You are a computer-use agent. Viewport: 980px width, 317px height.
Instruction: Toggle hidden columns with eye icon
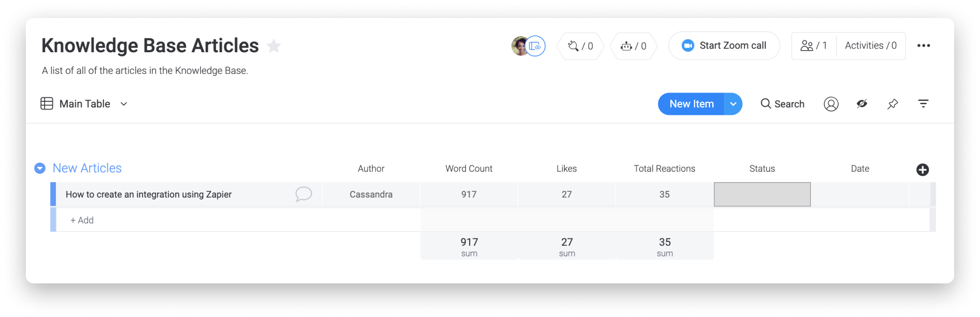click(862, 104)
